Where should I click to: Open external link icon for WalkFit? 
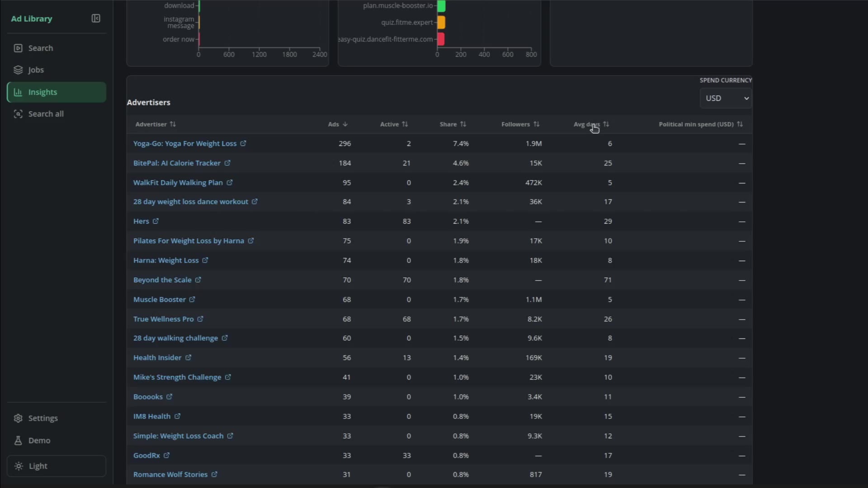point(230,183)
